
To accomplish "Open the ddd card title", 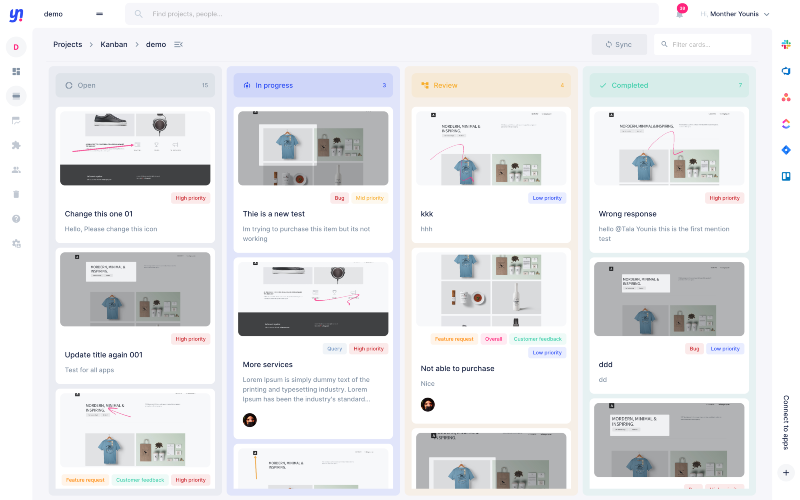I will [605, 364].
